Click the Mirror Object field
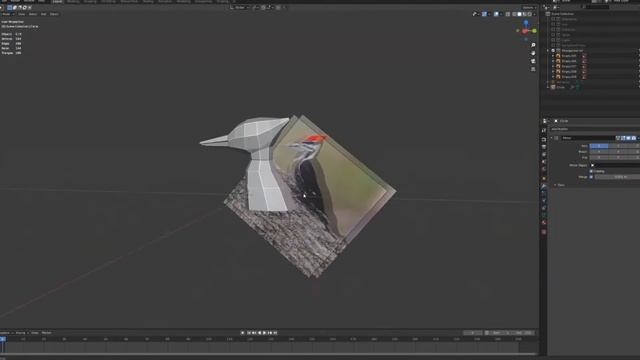The image size is (640, 360). [615, 165]
